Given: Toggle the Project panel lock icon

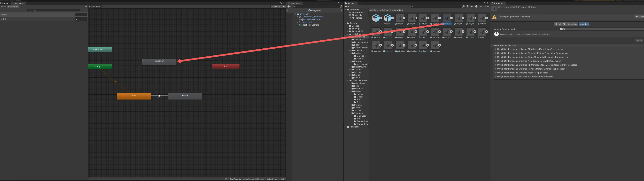Looking at the screenshot, I should pos(485,3).
